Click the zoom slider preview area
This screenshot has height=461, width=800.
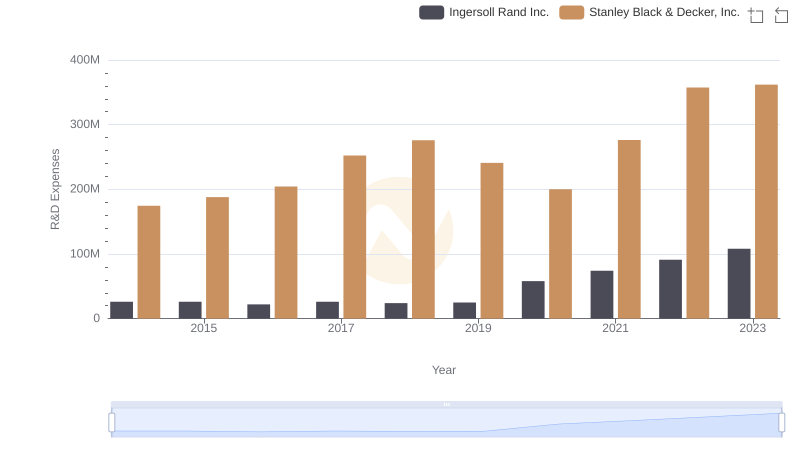point(446,423)
